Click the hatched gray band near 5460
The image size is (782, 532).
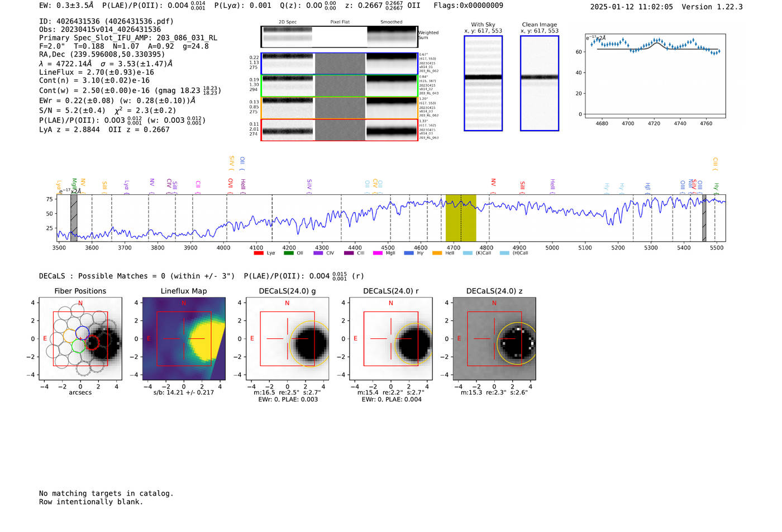[704, 218]
